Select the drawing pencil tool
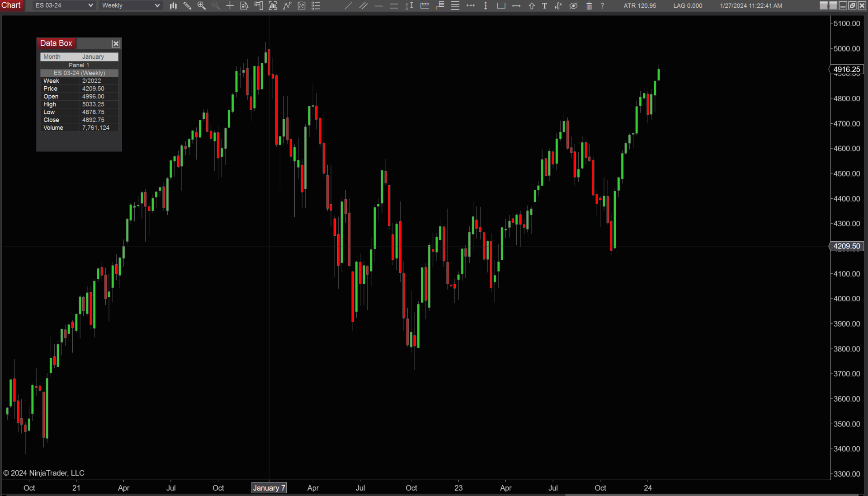 [187, 6]
